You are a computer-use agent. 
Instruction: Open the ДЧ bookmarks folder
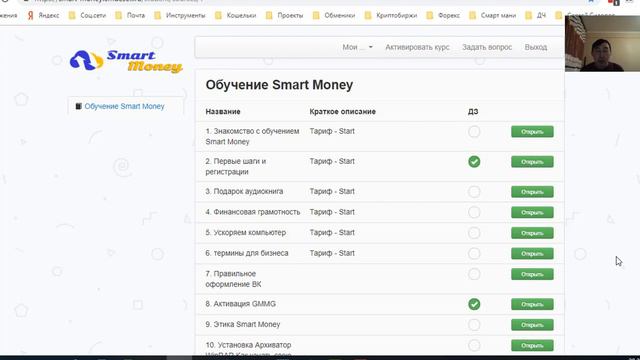point(536,16)
